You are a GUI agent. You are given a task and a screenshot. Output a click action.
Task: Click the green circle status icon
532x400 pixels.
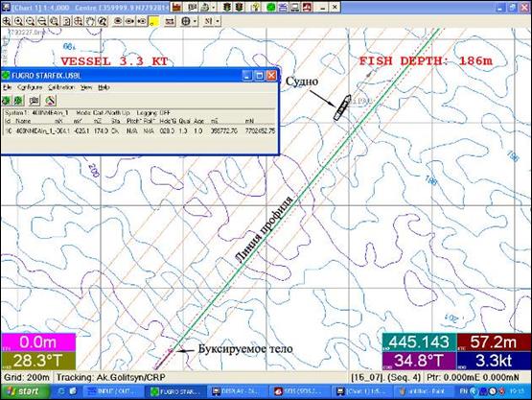(270, 7)
